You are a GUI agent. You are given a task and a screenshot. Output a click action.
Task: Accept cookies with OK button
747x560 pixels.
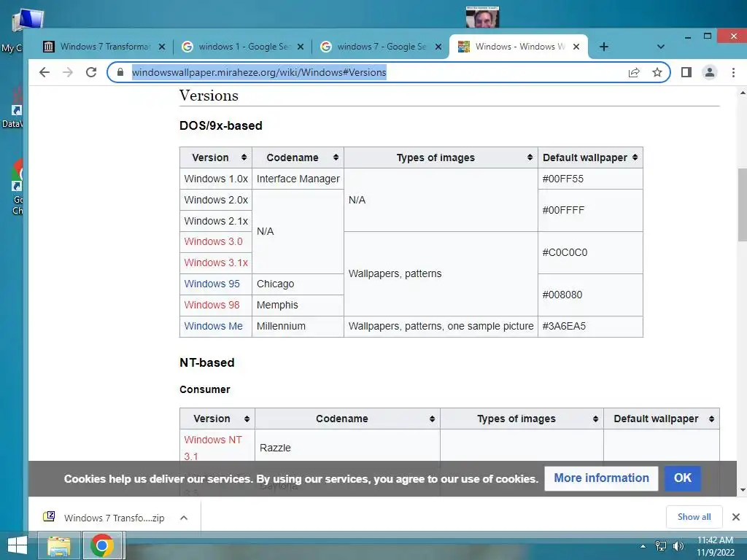click(x=682, y=478)
